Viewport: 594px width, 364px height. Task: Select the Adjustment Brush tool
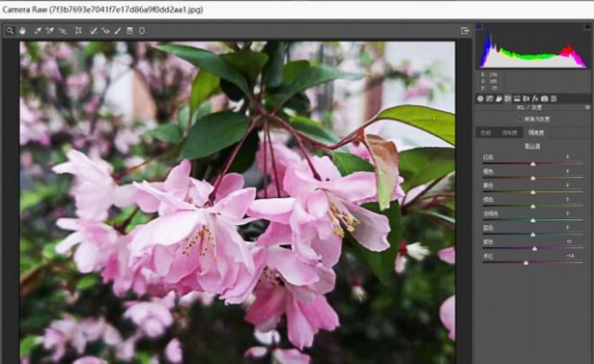point(118,31)
